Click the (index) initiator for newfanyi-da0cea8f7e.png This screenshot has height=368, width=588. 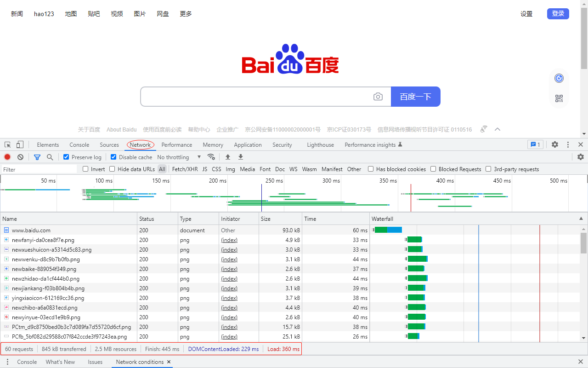tap(229, 240)
